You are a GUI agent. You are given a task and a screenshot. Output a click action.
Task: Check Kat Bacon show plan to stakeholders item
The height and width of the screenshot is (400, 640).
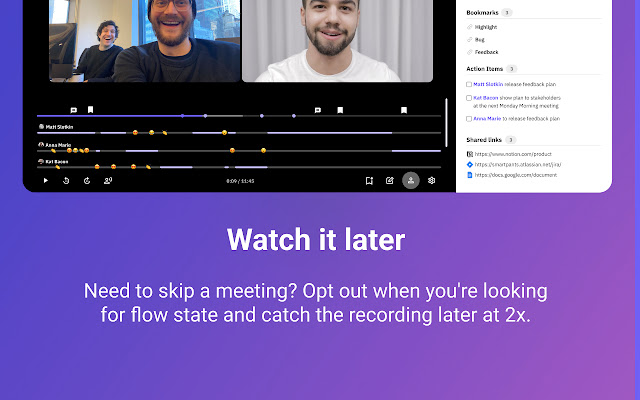[469, 98]
